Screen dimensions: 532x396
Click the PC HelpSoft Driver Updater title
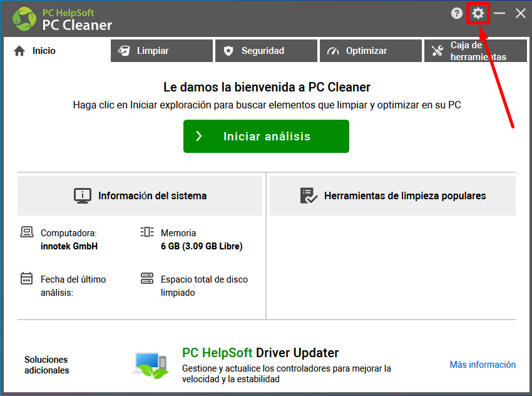pos(260,353)
